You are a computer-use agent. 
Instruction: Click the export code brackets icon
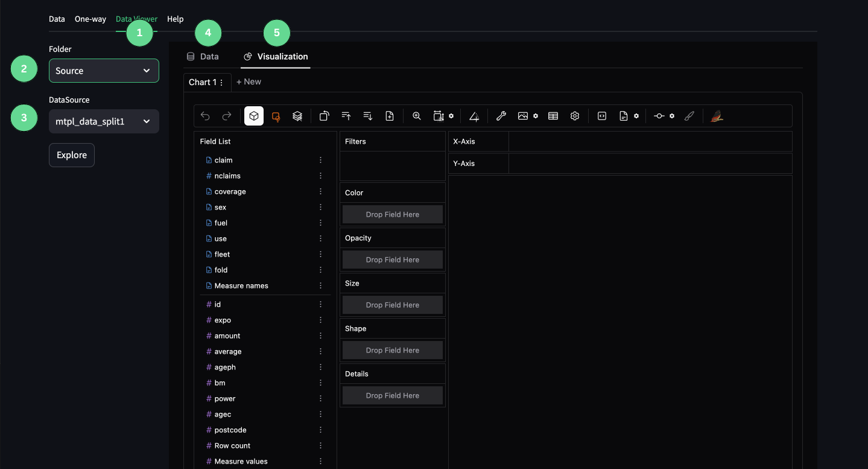point(602,116)
